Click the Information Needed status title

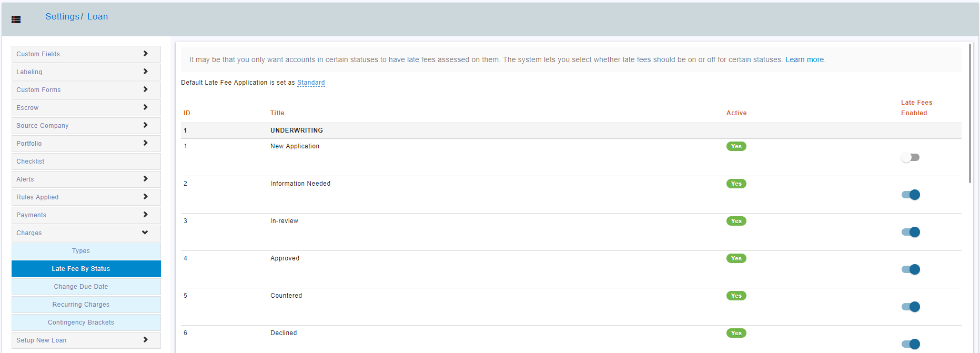(x=300, y=184)
